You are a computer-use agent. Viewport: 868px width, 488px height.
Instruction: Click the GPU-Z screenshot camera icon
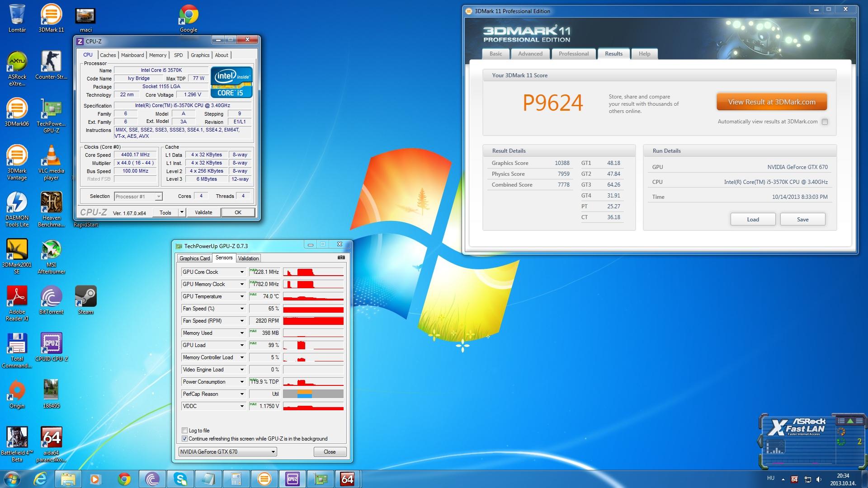[x=341, y=258]
